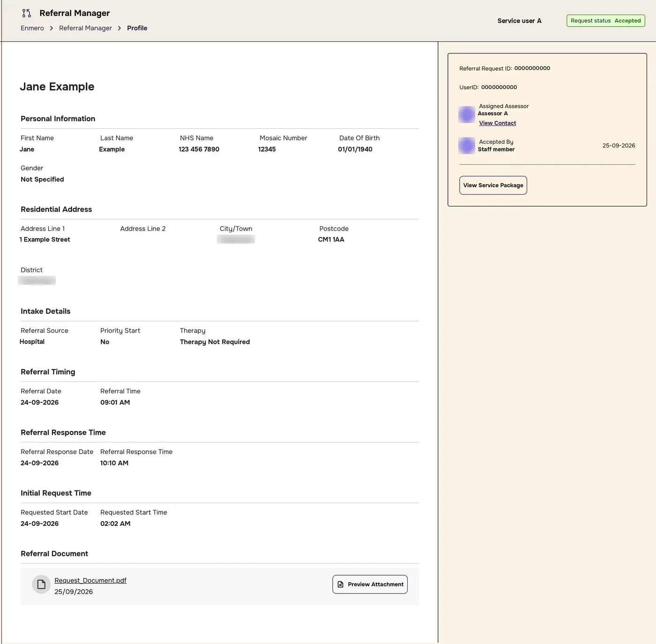The height and width of the screenshot is (644, 656).
Task: Click the breadcrumb chevron before Profile
Action: pos(119,28)
